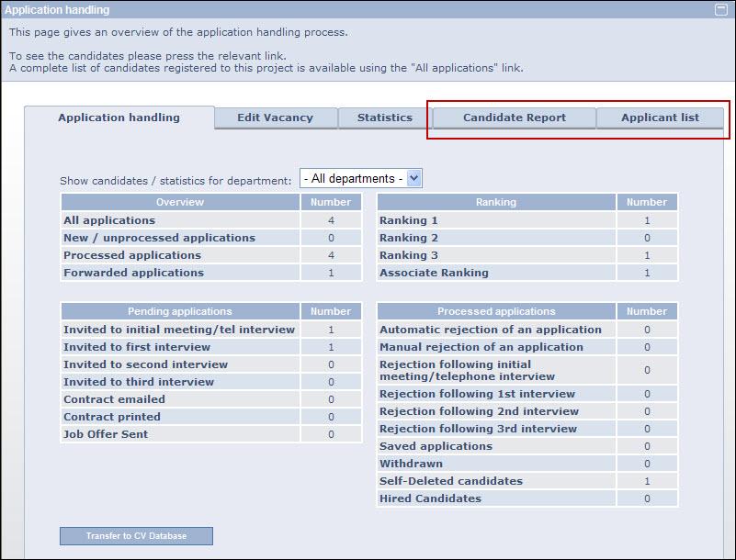Open the Associate Ranking link
736x560 pixels.
(x=434, y=273)
